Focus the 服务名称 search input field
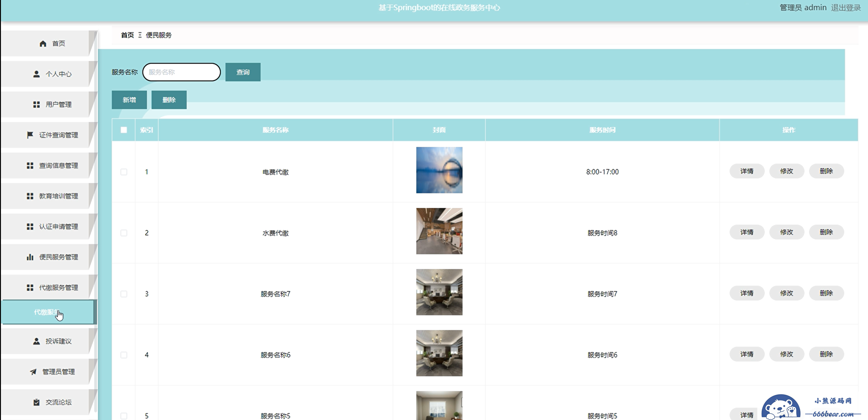 point(181,72)
